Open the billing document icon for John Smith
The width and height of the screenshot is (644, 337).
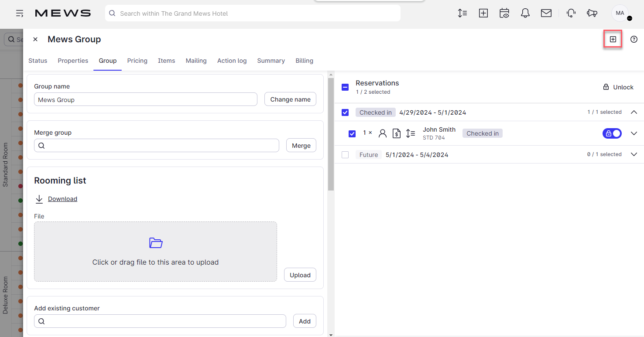[397, 133]
